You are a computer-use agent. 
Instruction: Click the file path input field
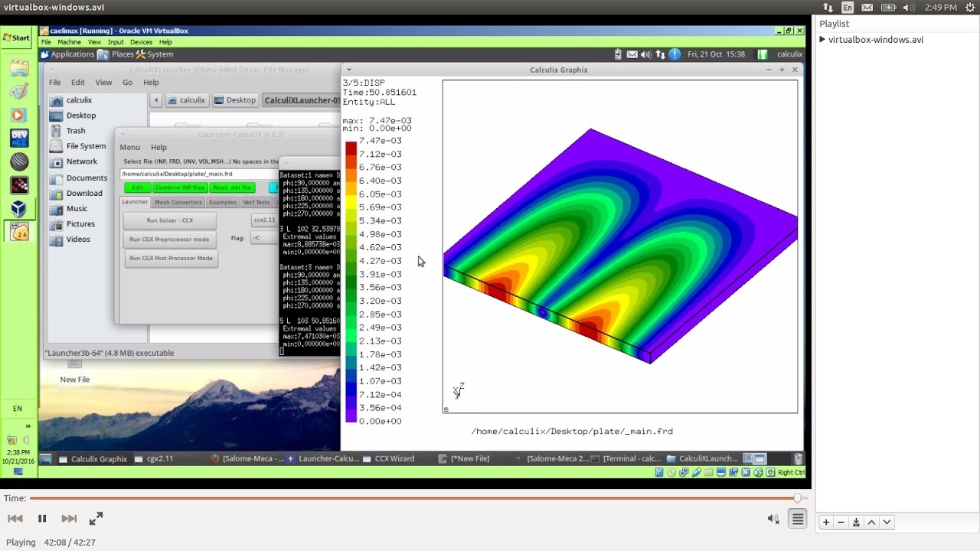click(x=198, y=174)
